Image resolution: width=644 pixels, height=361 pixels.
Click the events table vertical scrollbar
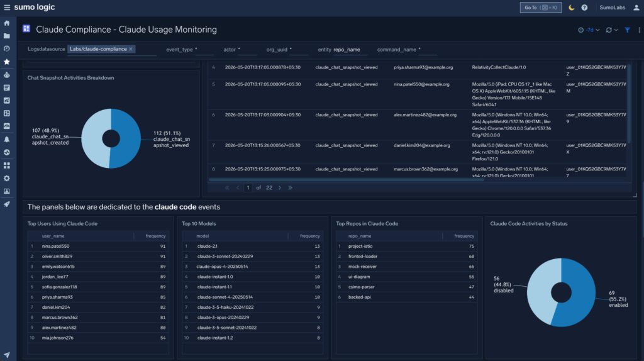click(x=628, y=103)
